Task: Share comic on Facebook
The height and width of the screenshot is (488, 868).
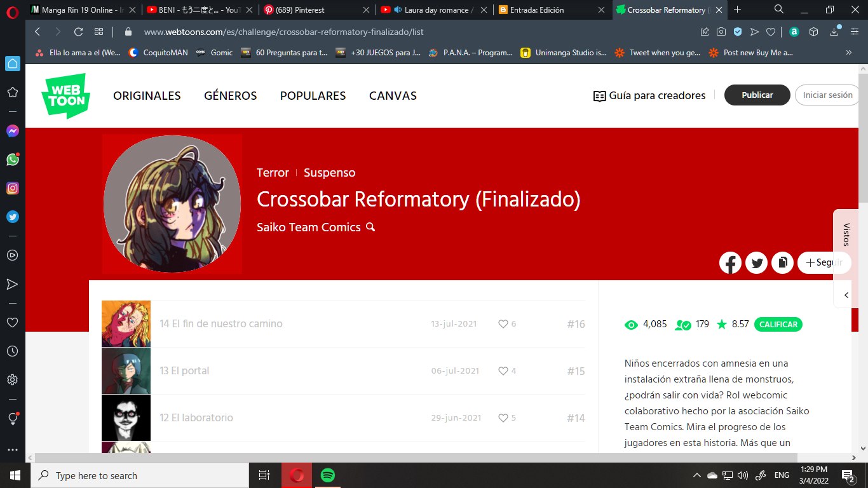Action: 730,262
